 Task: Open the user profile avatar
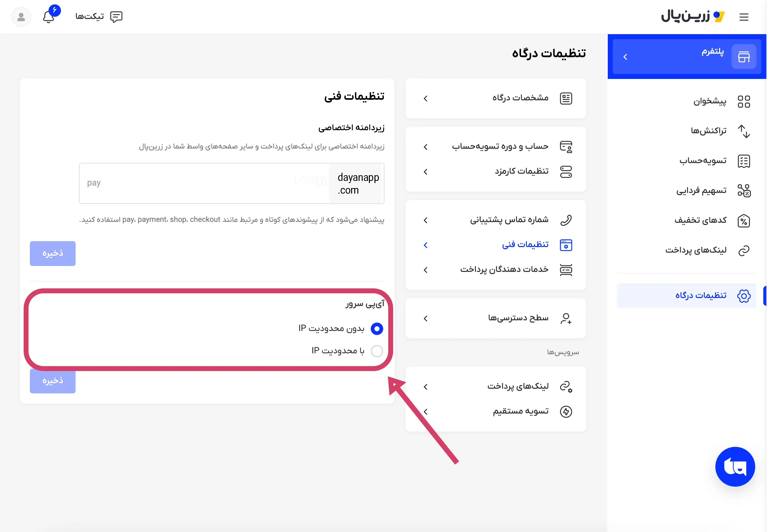pyautogui.click(x=21, y=17)
